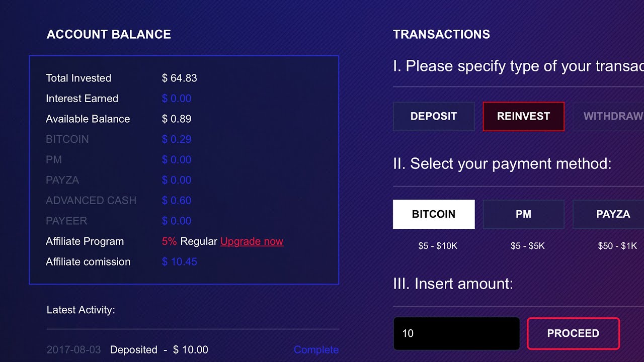The image size is (644, 362).
Task: Select the DEPOSIT transaction type
Action: pos(433,116)
